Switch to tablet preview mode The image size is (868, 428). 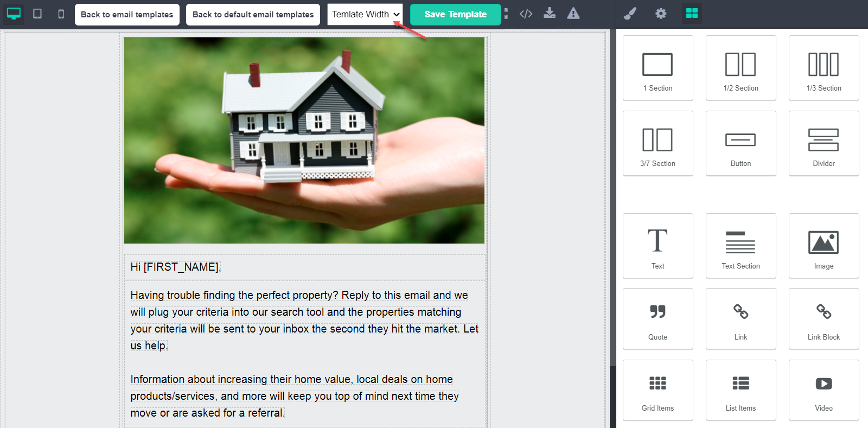pos(37,14)
